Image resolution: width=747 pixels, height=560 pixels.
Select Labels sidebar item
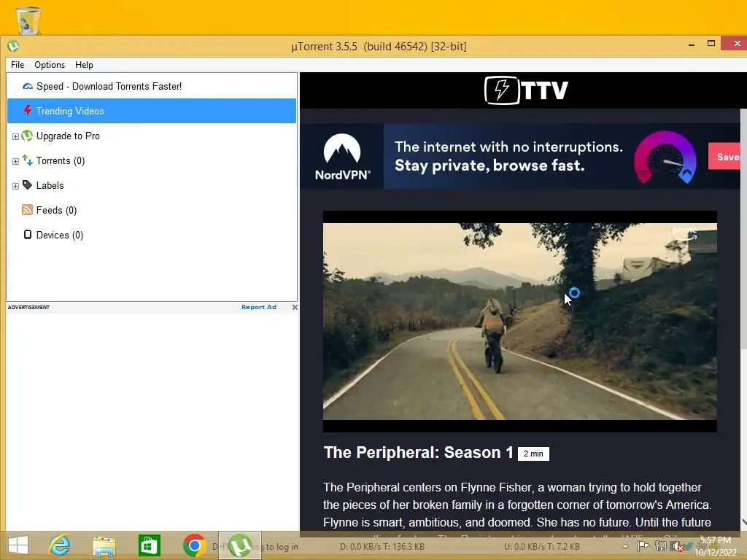(152, 185)
